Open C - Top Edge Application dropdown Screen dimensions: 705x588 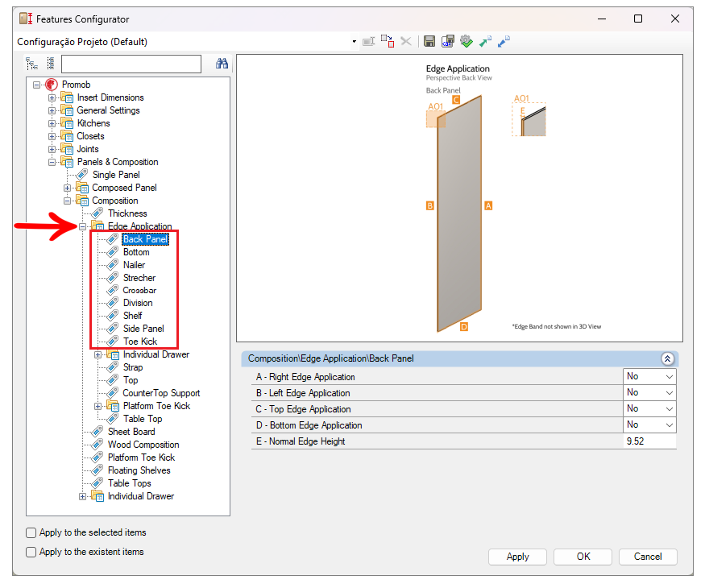[x=669, y=409]
